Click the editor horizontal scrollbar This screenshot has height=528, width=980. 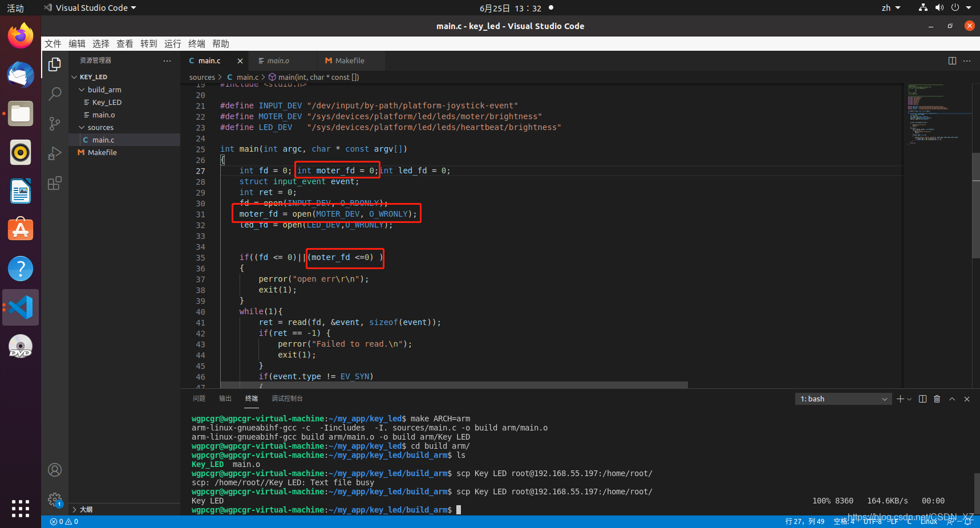coord(454,385)
